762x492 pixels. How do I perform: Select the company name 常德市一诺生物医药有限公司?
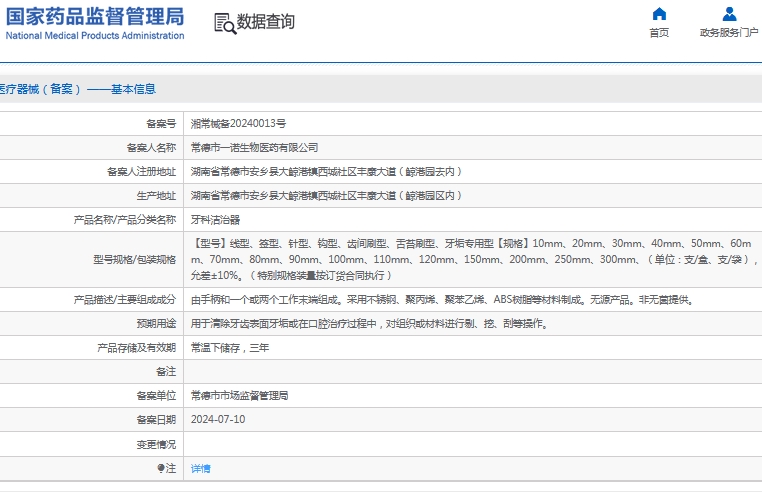254,147
